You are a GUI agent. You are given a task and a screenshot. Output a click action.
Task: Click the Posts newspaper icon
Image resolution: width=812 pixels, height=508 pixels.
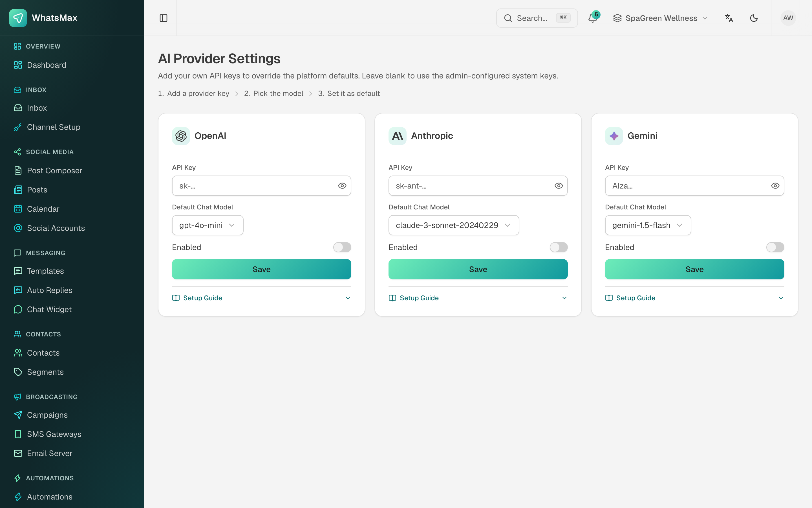pyautogui.click(x=18, y=190)
